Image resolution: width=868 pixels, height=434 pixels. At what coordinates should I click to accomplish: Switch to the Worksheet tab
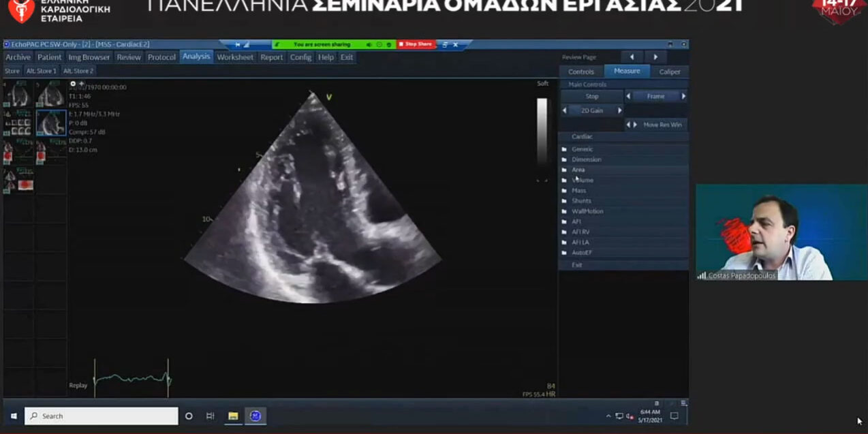pyautogui.click(x=235, y=57)
